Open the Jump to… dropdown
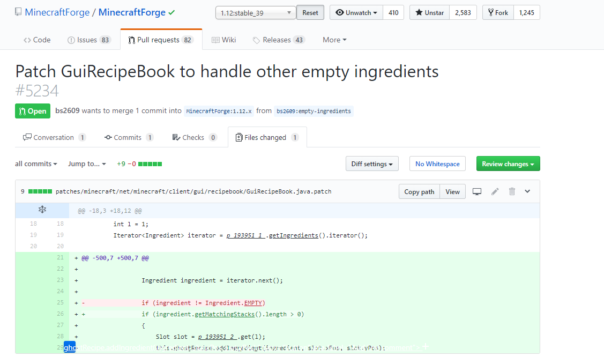This screenshot has width=604, height=364. (x=87, y=164)
